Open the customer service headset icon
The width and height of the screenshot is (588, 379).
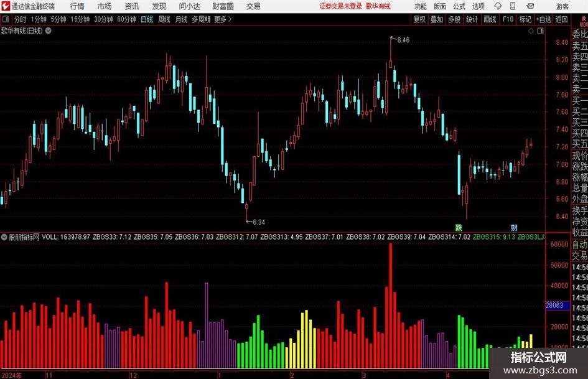tap(498, 6)
